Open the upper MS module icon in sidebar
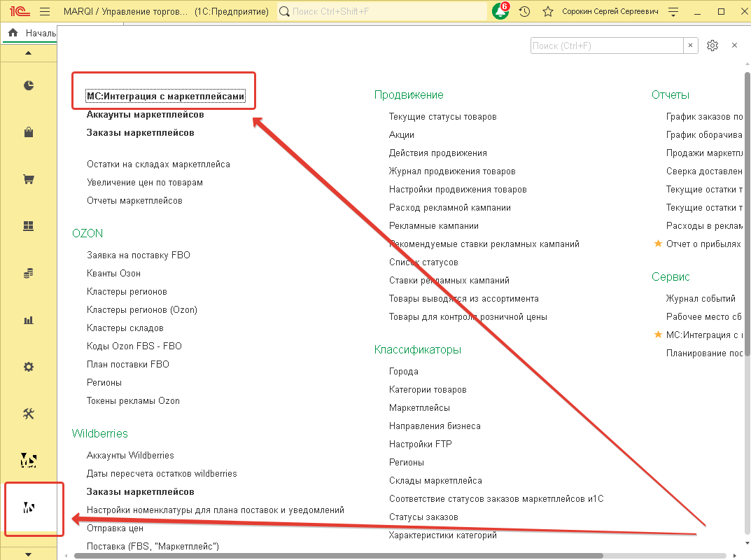The height and width of the screenshot is (560, 751). [x=29, y=461]
